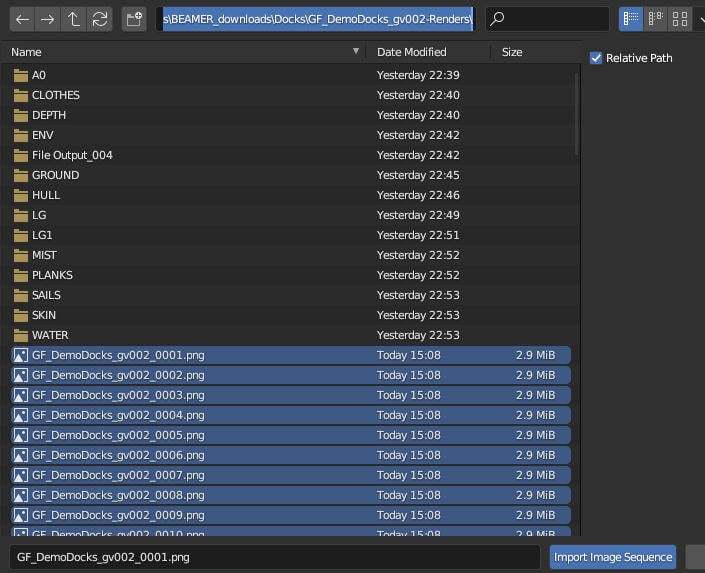705x573 pixels.
Task: Open the ENV folder
Action: [x=291, y=135]
